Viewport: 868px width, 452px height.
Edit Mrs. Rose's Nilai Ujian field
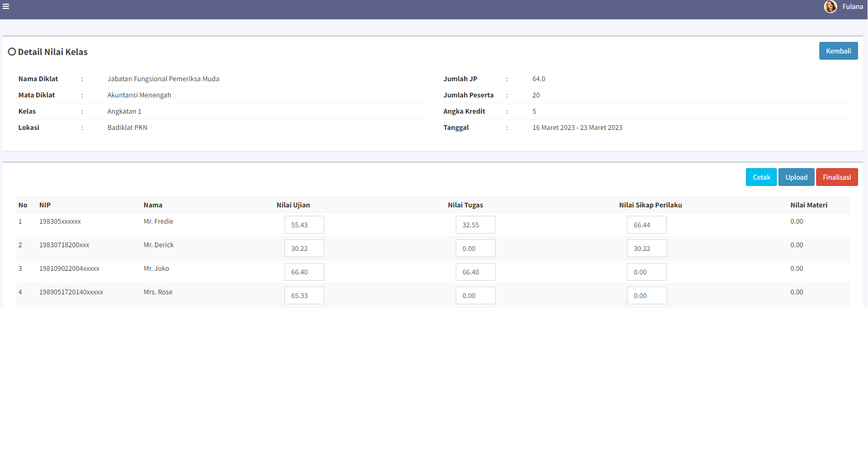tap(304, 295)
